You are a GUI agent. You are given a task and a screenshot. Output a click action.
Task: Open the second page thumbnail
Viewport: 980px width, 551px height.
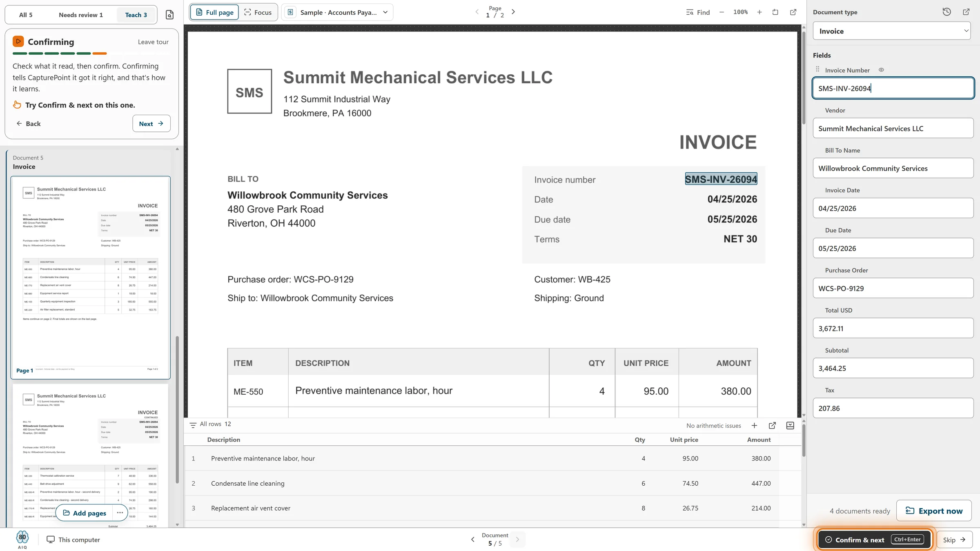click(91, 455)
